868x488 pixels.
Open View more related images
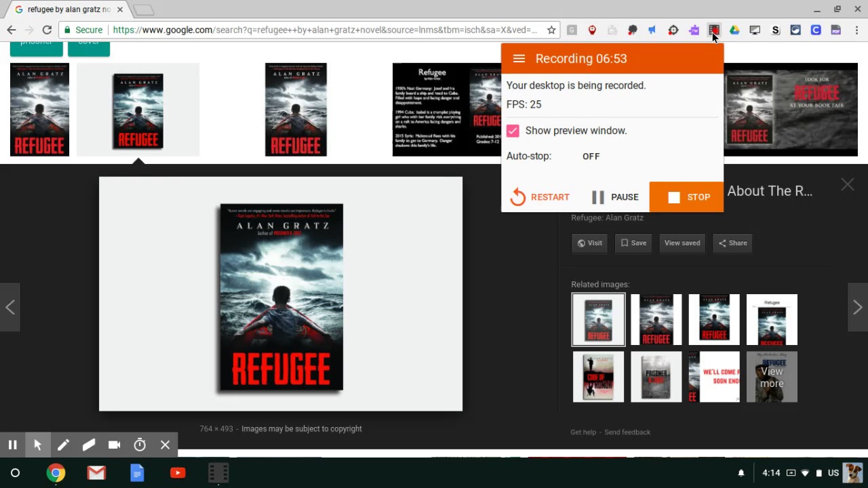(772, 377)
